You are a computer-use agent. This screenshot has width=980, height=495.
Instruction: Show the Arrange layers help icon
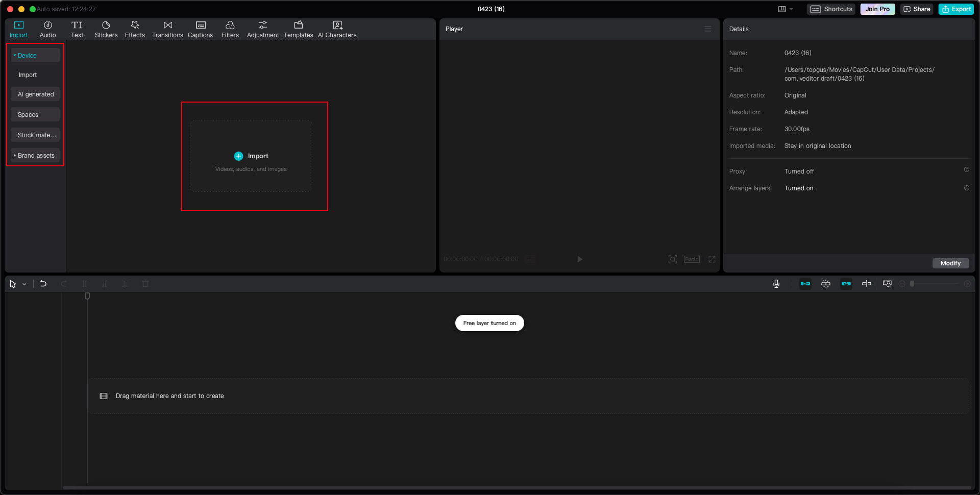click(x=966, y=188)
